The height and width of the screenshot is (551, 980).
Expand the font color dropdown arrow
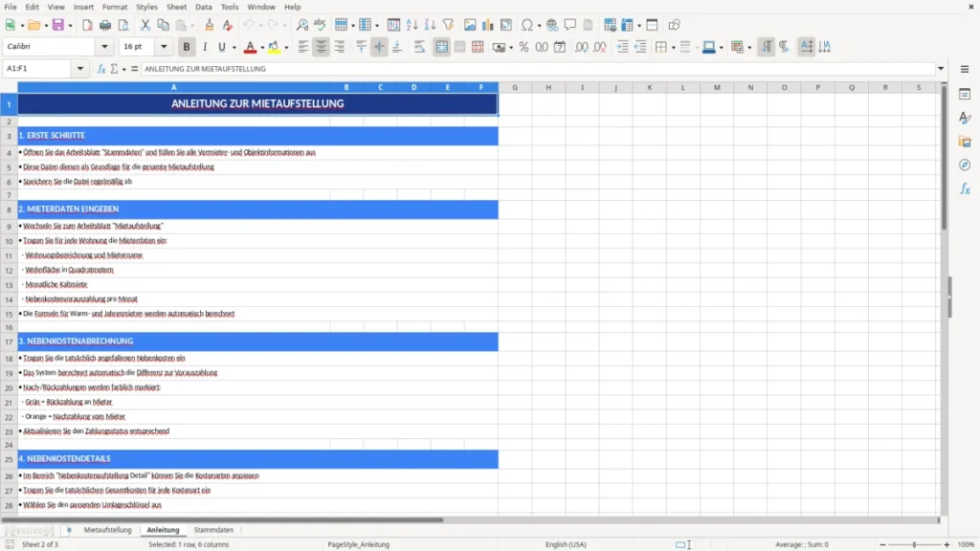point(262,48)
